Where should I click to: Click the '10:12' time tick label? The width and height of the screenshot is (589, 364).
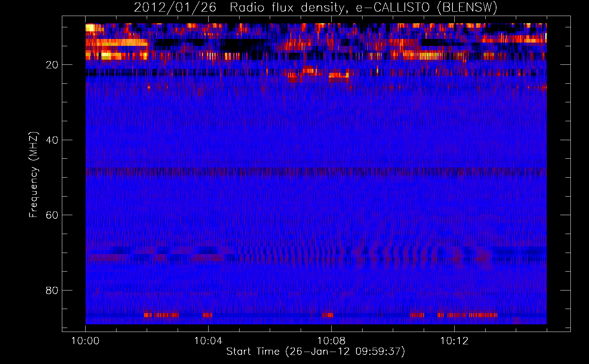coord(454,341)
